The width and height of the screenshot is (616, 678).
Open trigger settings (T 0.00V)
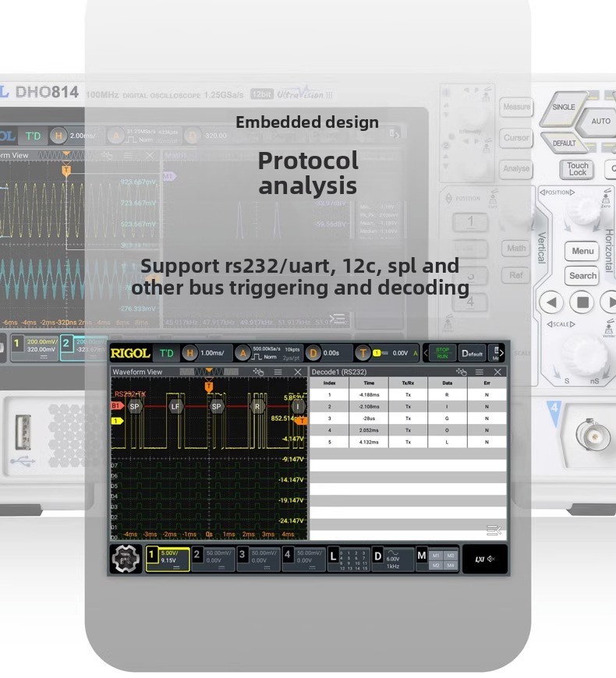386,353
